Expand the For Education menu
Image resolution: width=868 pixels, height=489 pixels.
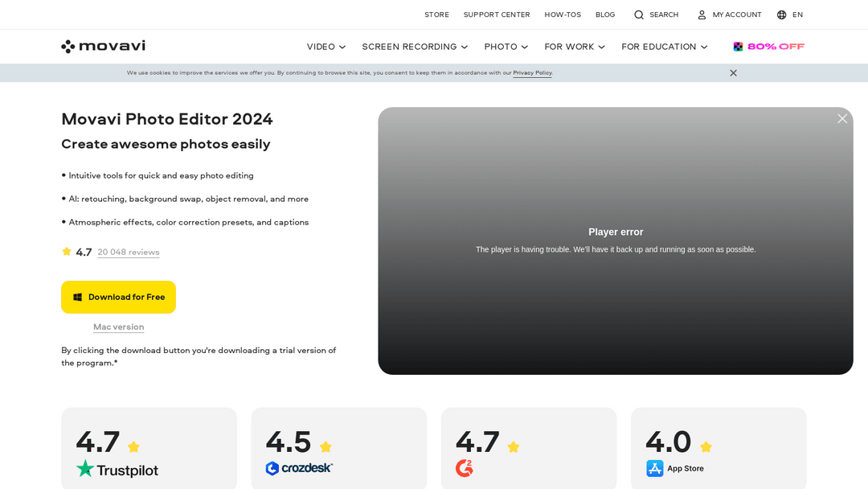(664, 47)
